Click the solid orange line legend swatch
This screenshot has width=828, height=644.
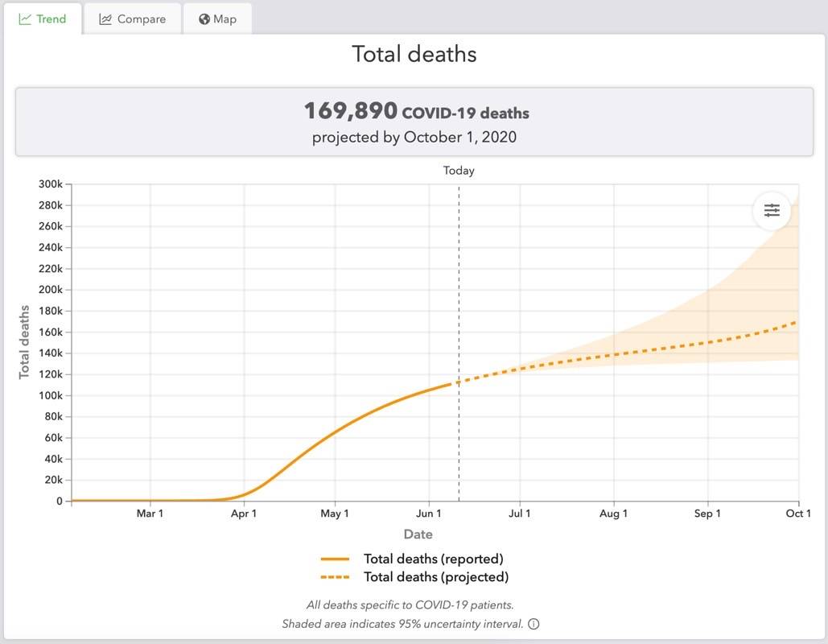(x=335, y=559)
